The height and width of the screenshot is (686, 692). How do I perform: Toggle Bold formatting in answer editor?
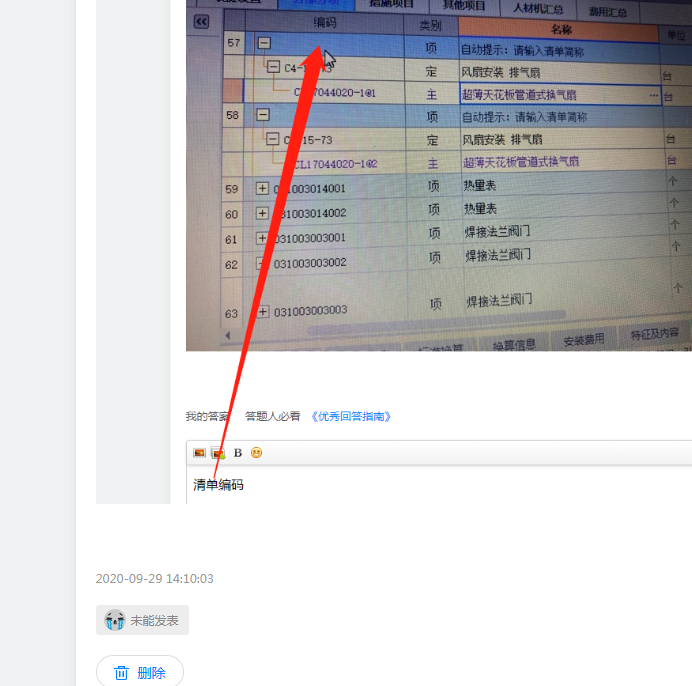tap(238, 453)
